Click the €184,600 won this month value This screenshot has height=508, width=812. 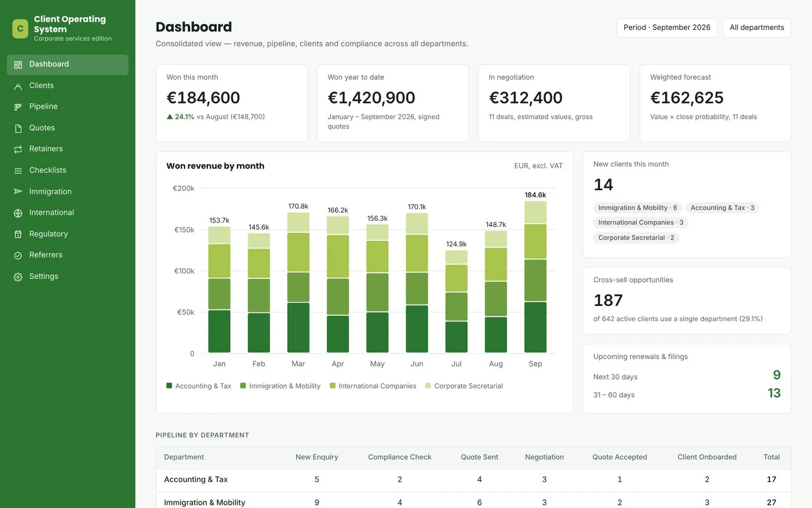point(203,98)
